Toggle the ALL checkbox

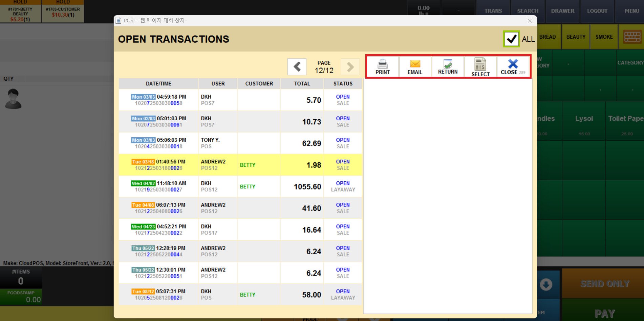click(511, 39)
